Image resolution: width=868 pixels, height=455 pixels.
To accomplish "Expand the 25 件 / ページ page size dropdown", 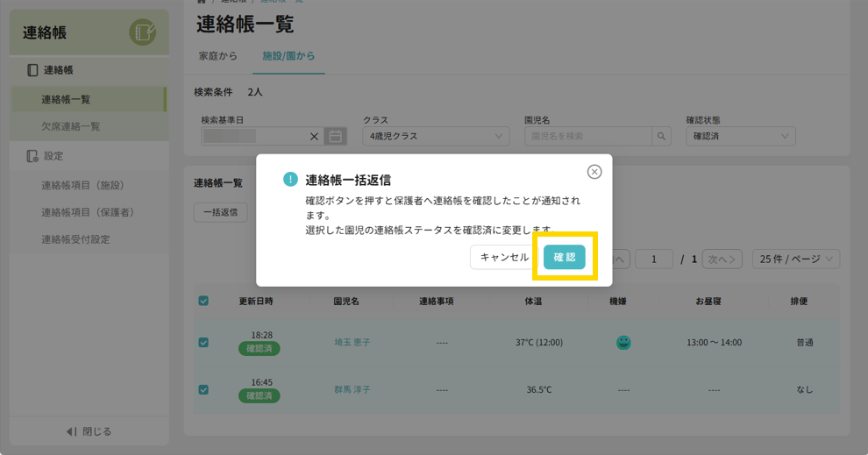I will tap(795, 259).
